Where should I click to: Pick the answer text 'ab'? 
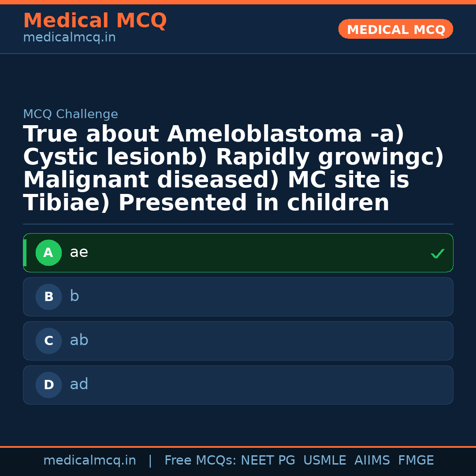pyautogui.click(x=79, y=340)
